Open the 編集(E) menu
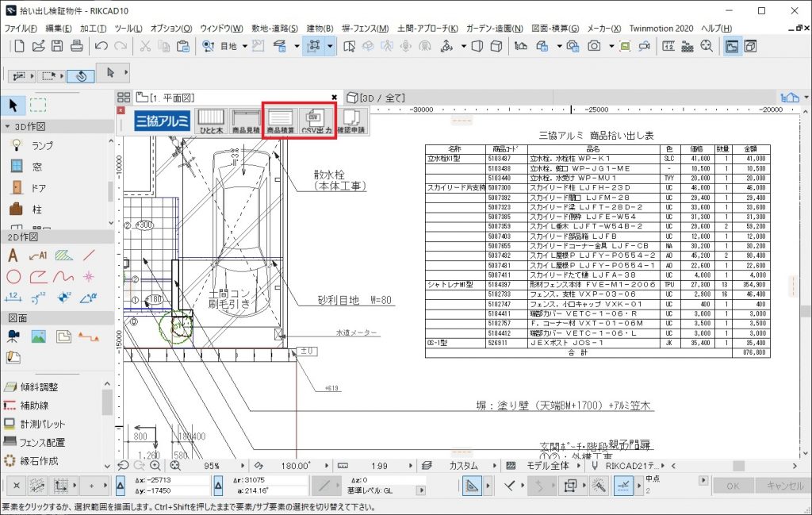The height and width of the screenshot is (515, 812). coord(59,29)
